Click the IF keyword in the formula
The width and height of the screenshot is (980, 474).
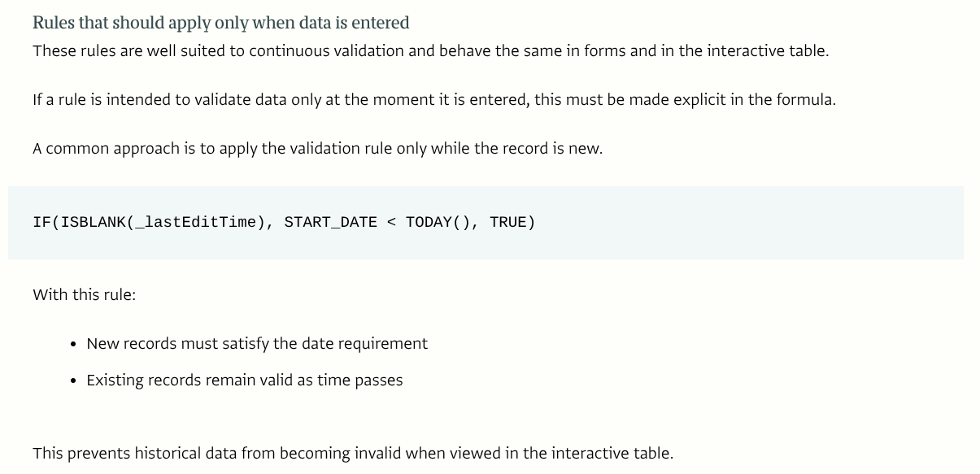(x=41, y=222)
